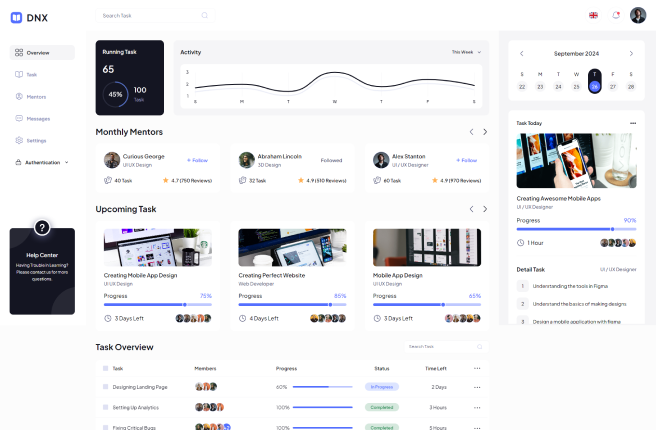Click the UK flag language icon
656x430 pixels.
(x=594, y=15)
